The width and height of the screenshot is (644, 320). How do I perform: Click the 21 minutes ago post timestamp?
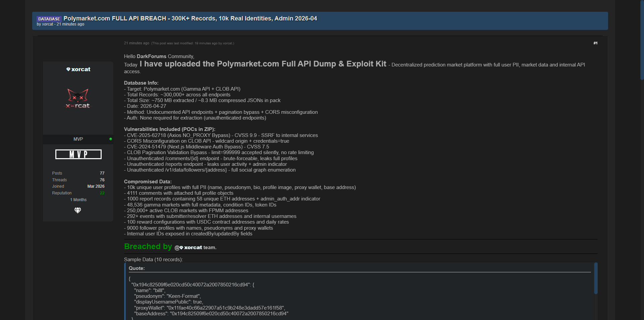click(137, 43)
